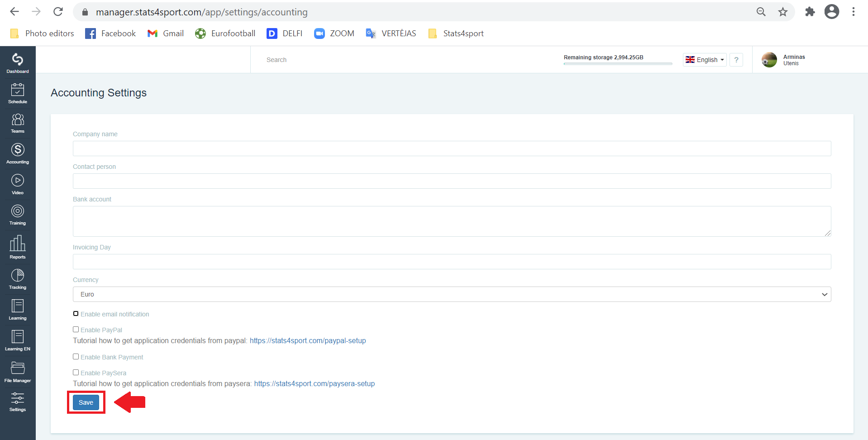Open the Learning sidebar icon
Viewport: 868px width, 440px height.
point(18,310)
